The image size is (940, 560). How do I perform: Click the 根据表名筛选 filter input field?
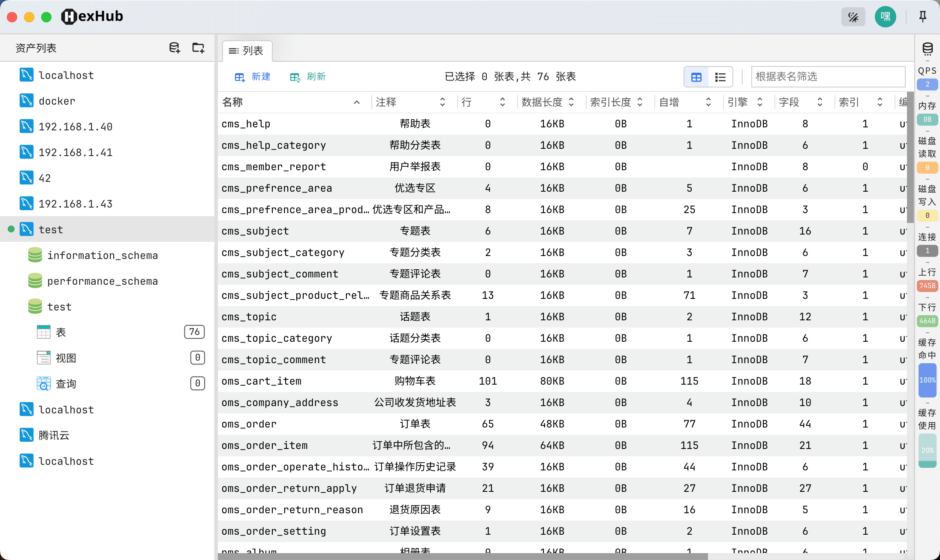click(828, 77)
